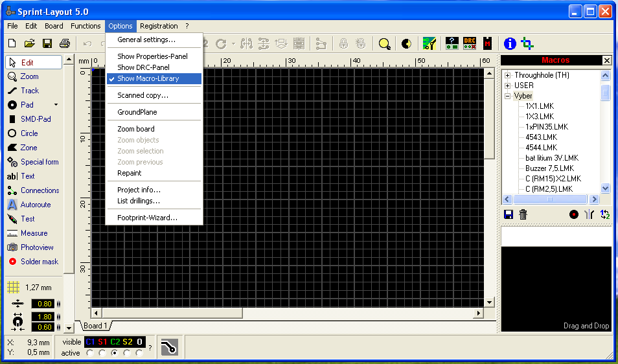Viewport: 618px width, 364px height.
Task: Click the Print toolbar icon
Action: [65, 43]
